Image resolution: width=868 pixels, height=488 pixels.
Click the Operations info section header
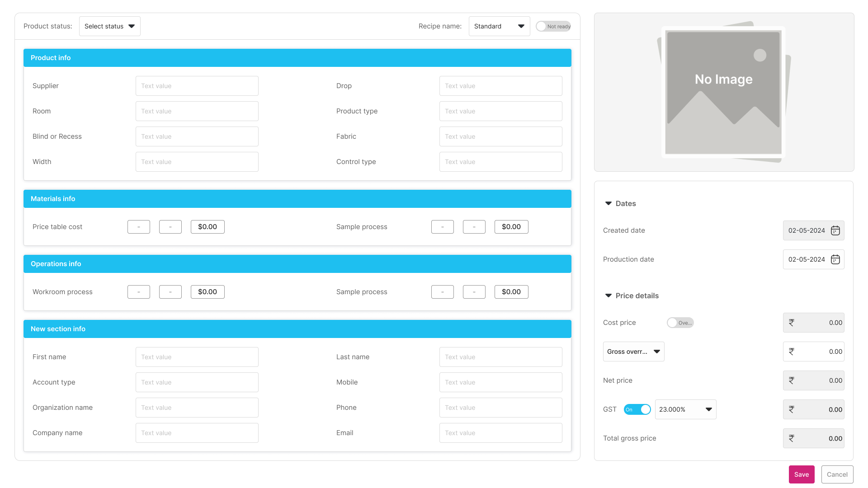coord(297,264)
